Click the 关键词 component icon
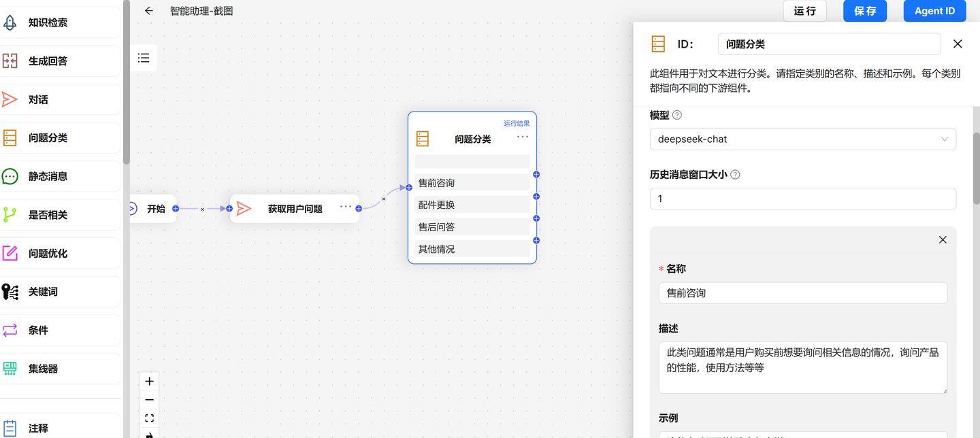 tap(10, 291)
